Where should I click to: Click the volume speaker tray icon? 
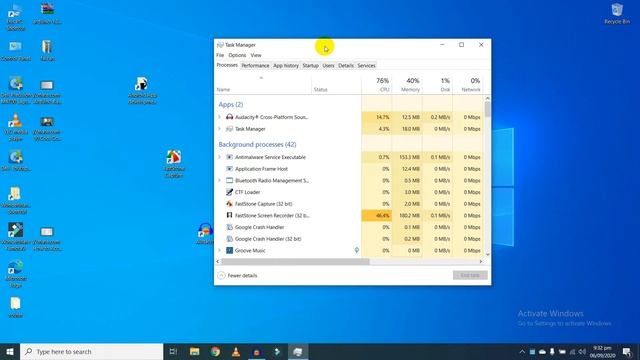pos(582,351)
